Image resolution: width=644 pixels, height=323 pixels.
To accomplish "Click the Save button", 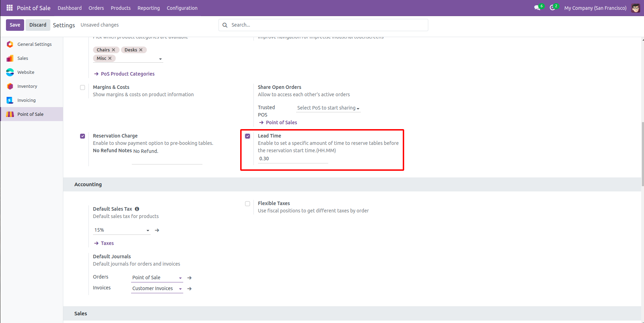I will [x=15, y=25].
